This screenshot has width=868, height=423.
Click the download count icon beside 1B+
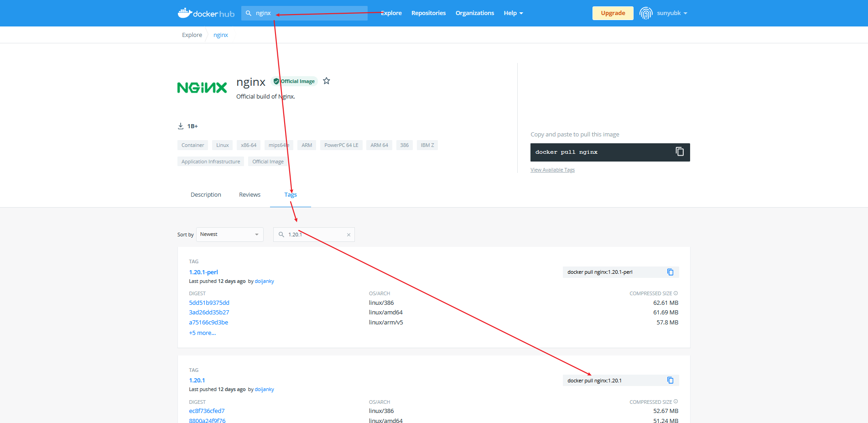tap(181, 126)
